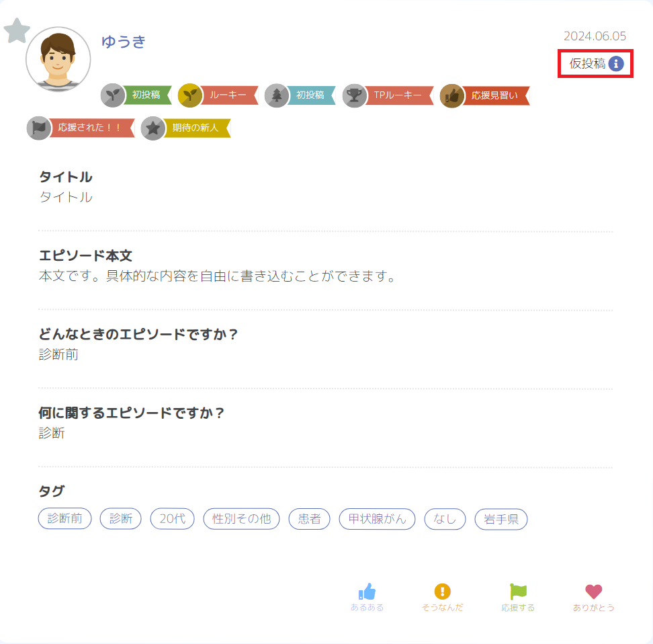653x644 pixels.
Task: Select the 診断前 tag
Action: pos(64,518)
